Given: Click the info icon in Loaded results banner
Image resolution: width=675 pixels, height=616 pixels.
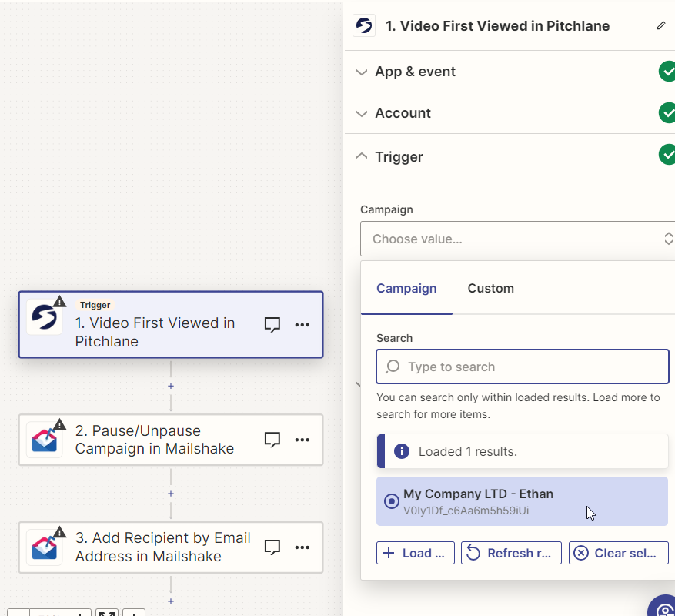Looking at the screenshot, I should 402,451.
